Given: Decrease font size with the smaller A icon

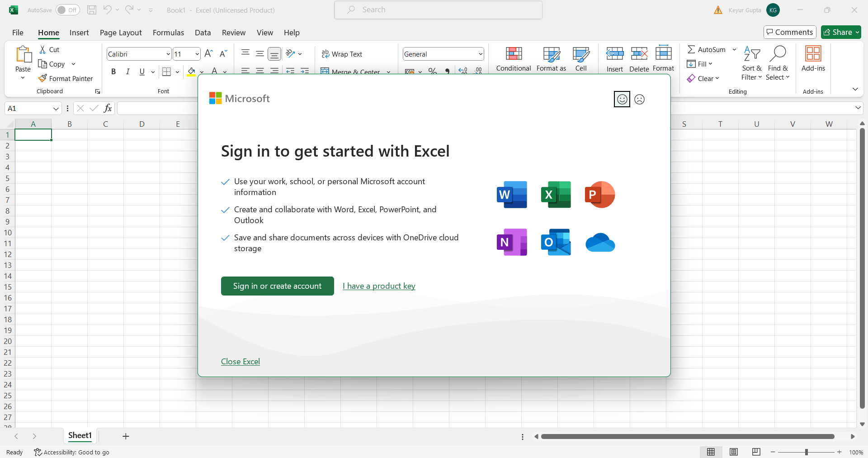Looking at the screenshot, I should tap(223, 53).
